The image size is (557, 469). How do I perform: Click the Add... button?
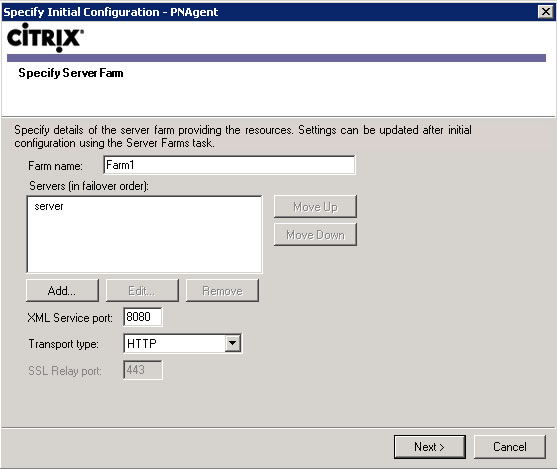pos(62,291)
